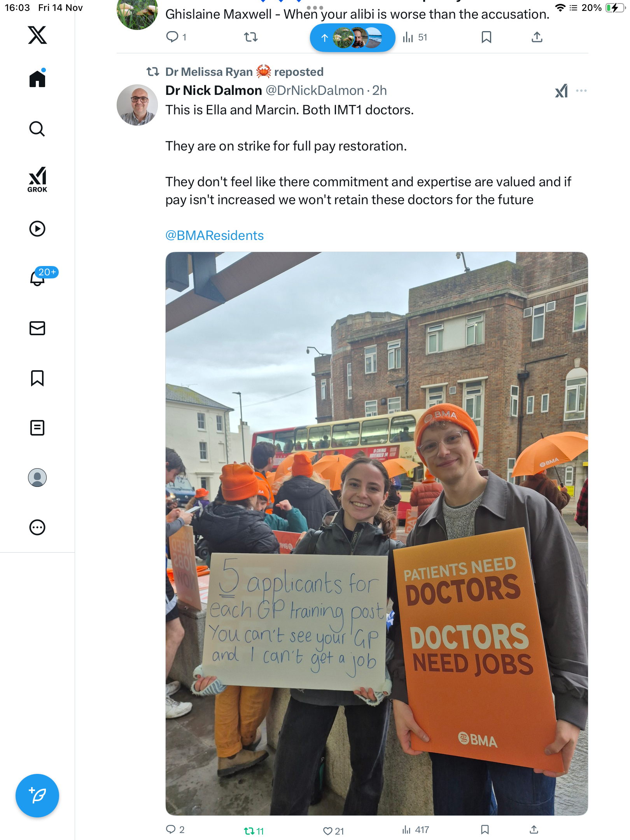Open Grok from the sidebar
This screenshot has height=840, width=630.
[x=37, y=180]
